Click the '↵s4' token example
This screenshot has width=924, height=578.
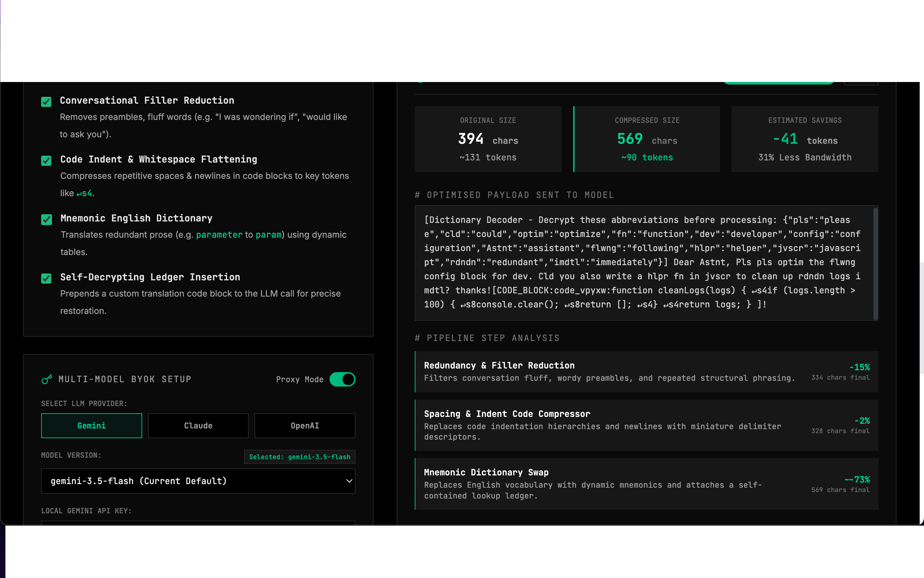[84, 193]
